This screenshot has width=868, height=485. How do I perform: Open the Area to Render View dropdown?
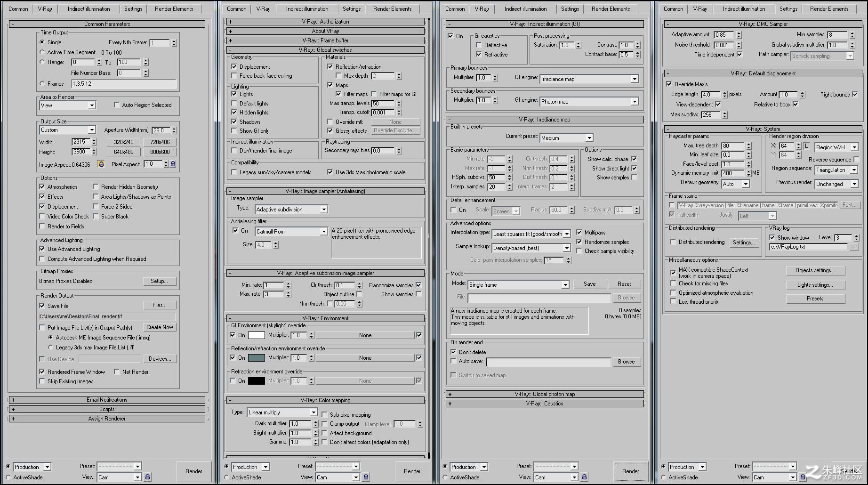[x=68, y=105]
